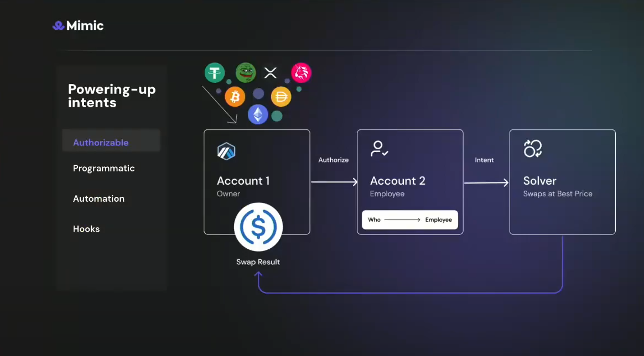Click the Authorize arrow label
The height and width of the screenshot is (356, 644).
click(334, 160)
